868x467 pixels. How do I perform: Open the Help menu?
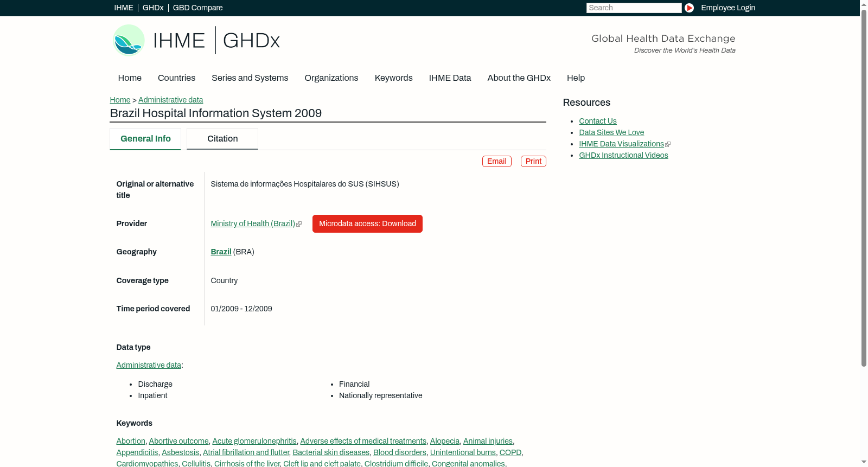576,78
